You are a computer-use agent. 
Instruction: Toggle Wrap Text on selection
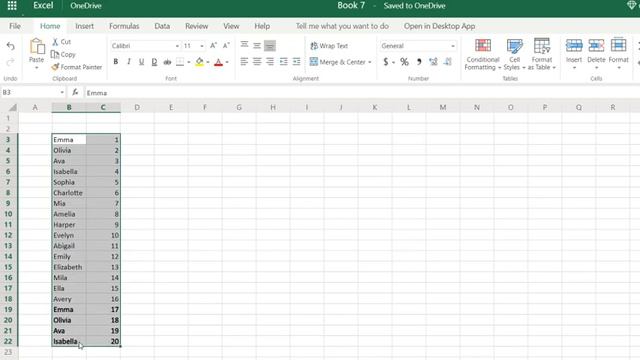coord(329,46)
